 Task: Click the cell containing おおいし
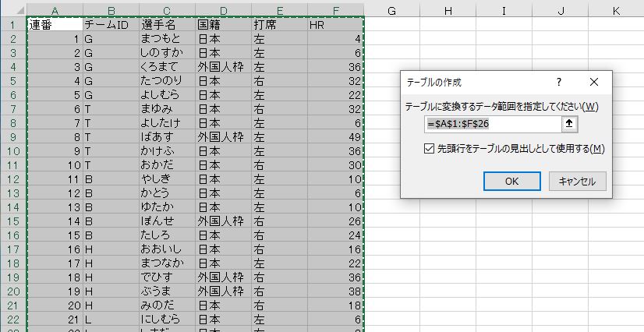point(167,249)
